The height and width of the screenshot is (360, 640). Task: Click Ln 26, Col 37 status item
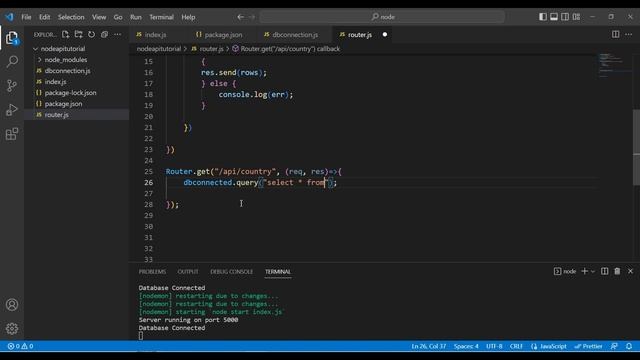pyautogui.click(x=429, y=346)
